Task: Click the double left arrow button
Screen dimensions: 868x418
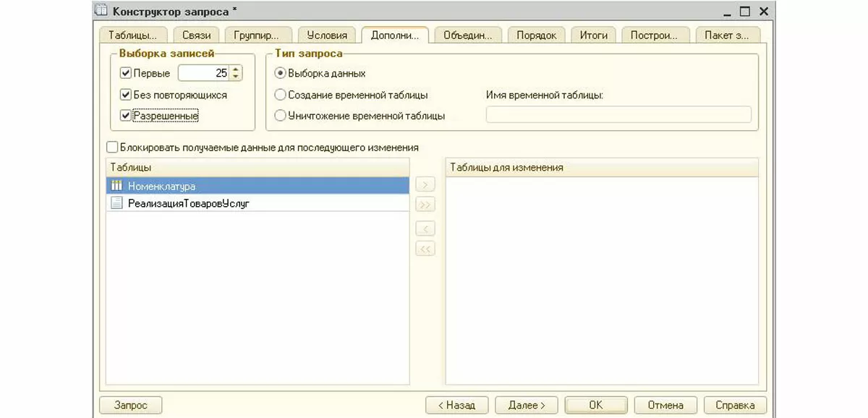Action: [x=425, y=249]
